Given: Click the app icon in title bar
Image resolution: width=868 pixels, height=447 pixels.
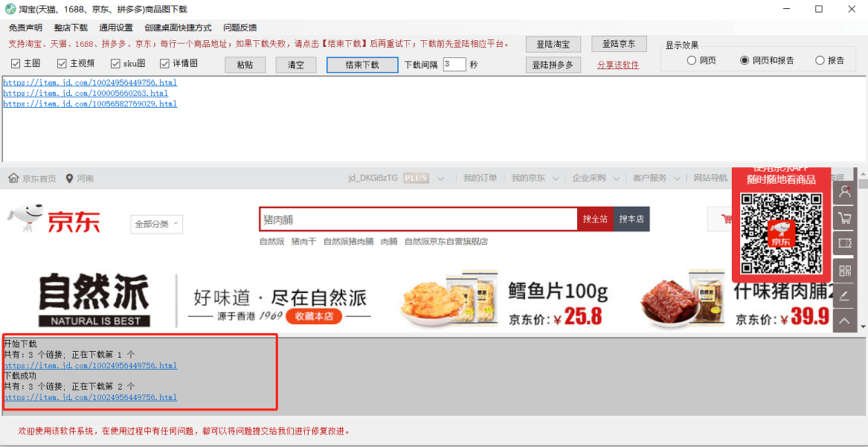Looking at the screenshot, I should [x=10, y=9].
